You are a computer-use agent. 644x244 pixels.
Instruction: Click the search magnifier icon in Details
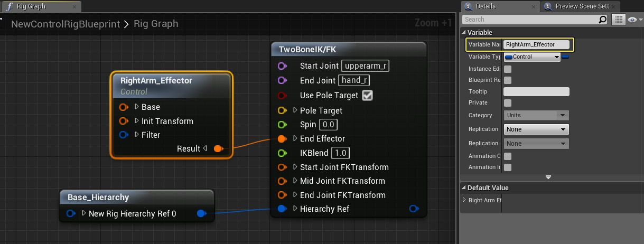(x=603, y=20)
